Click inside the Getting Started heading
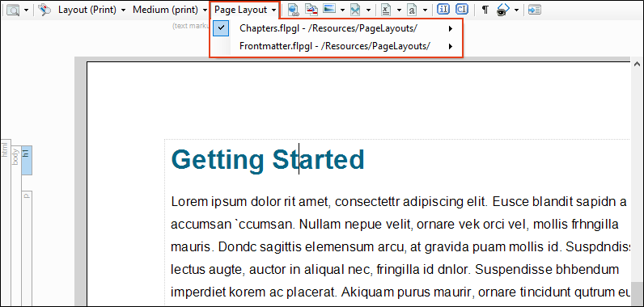Viewport: 644px width, 307px height. pyautogui.click(x=268, y=159)
